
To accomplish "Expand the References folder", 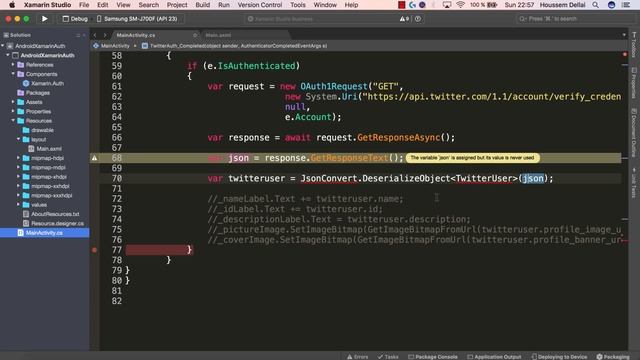I will click(x=13, y=64).
